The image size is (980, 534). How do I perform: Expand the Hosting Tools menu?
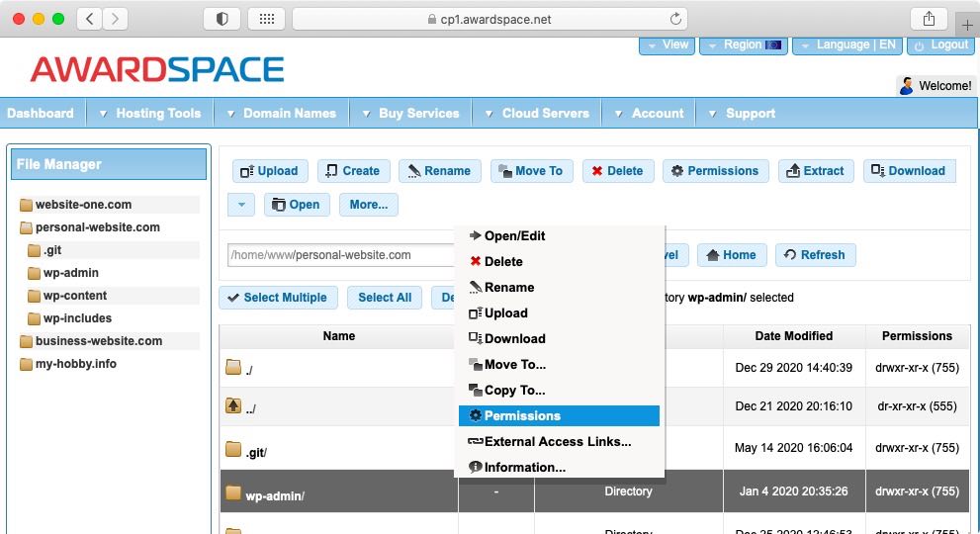pos(150,113)
